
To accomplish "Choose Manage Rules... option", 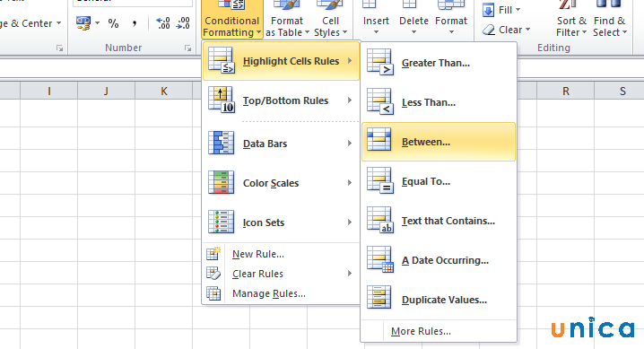I will click(281, 293).
